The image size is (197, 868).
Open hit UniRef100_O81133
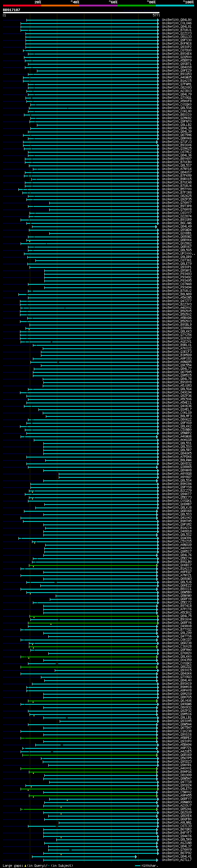[177, 37]
